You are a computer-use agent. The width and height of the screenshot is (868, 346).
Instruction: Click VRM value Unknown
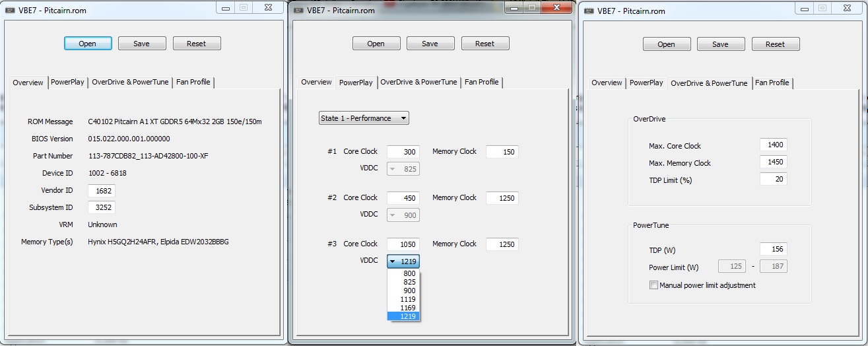point(102,225)
